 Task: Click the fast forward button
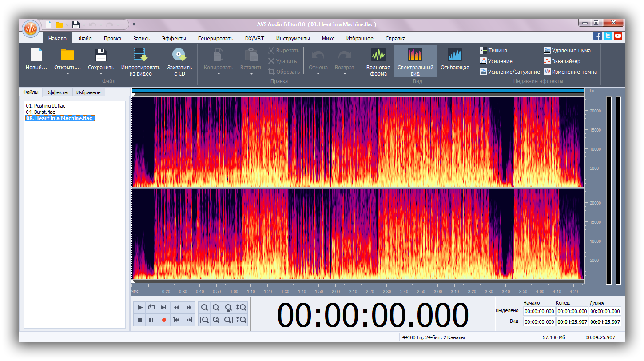(x=189, y=307)
